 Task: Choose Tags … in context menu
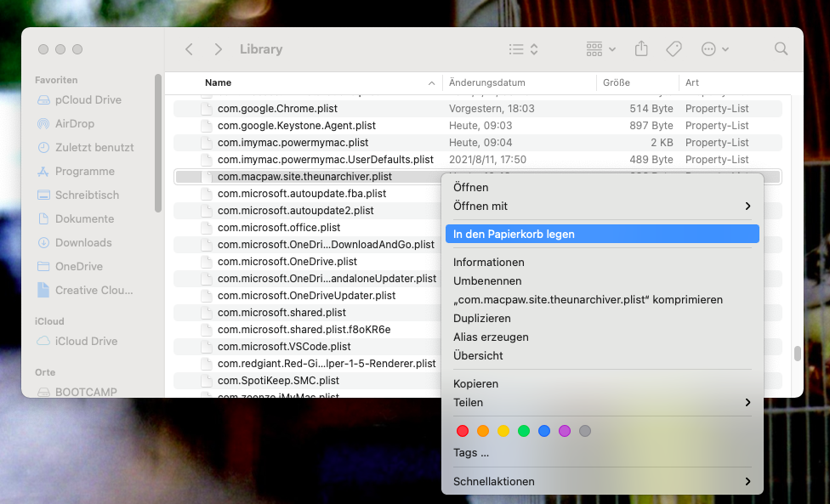[x=602, y=453]
